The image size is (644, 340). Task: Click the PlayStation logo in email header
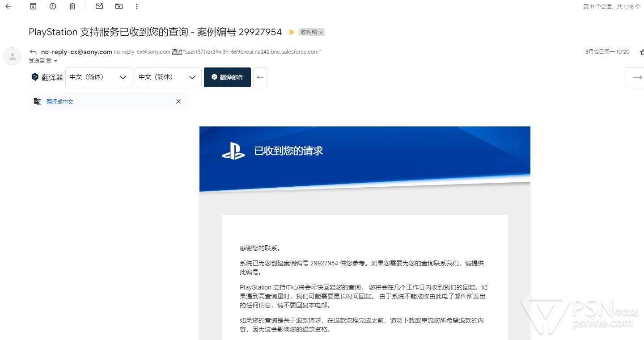[x=233, y=151]
